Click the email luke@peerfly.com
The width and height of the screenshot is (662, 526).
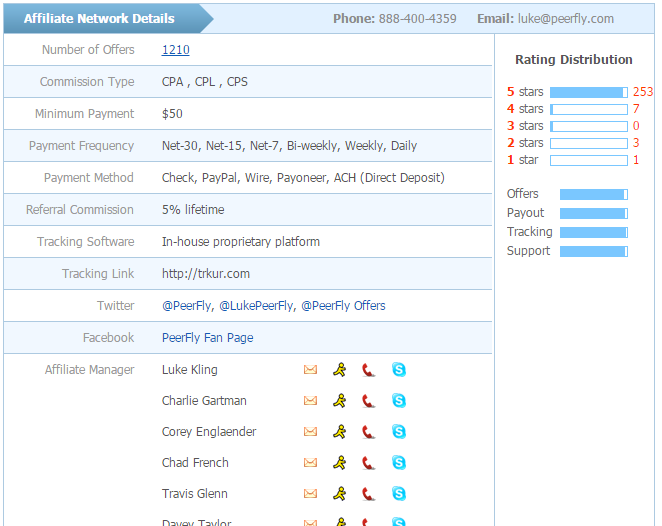pos(566,19)
